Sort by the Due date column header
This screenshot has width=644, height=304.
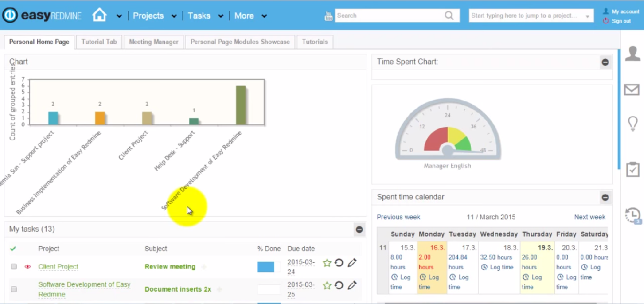pyautogui.click(x=301, y=248)
